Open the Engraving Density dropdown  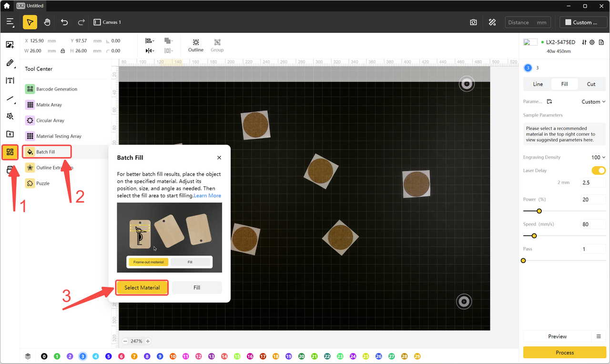pos(598,157)
